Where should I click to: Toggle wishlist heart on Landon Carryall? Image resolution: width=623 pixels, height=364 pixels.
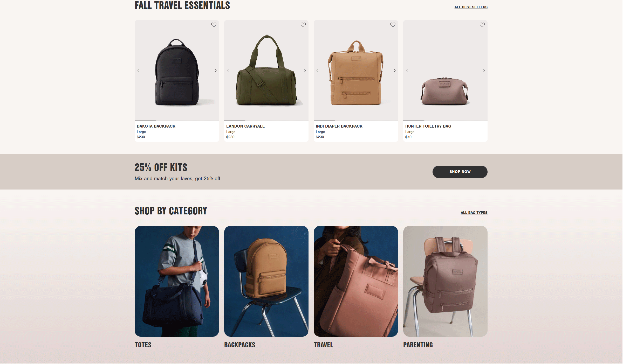click(x=303, y=25)
